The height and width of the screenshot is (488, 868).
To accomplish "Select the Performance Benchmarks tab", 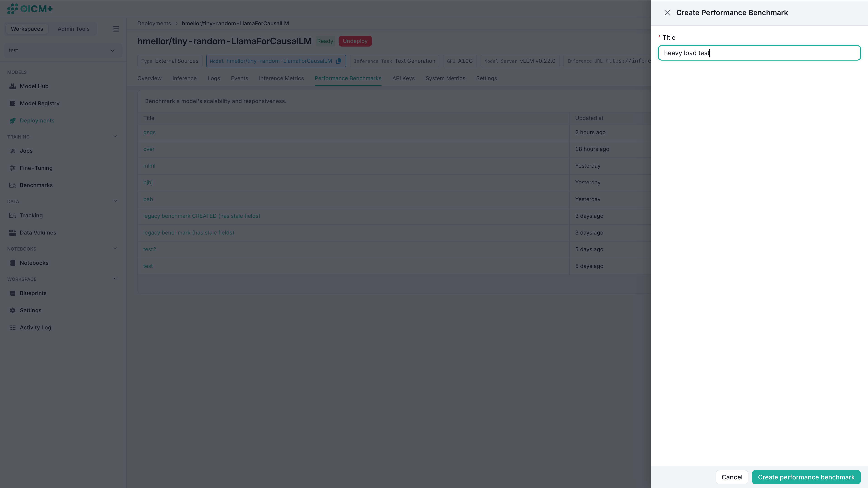I will point(348,78).
